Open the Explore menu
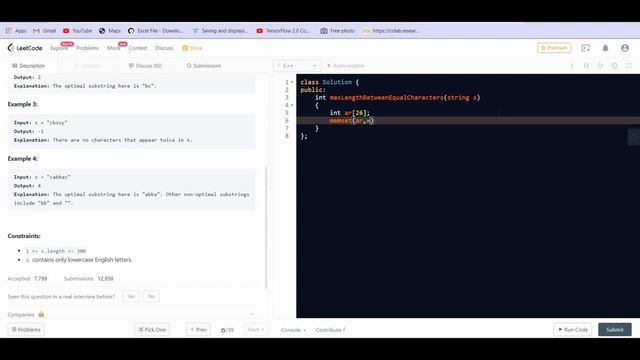Screen dimensions: 640x360 coord(59,48)
